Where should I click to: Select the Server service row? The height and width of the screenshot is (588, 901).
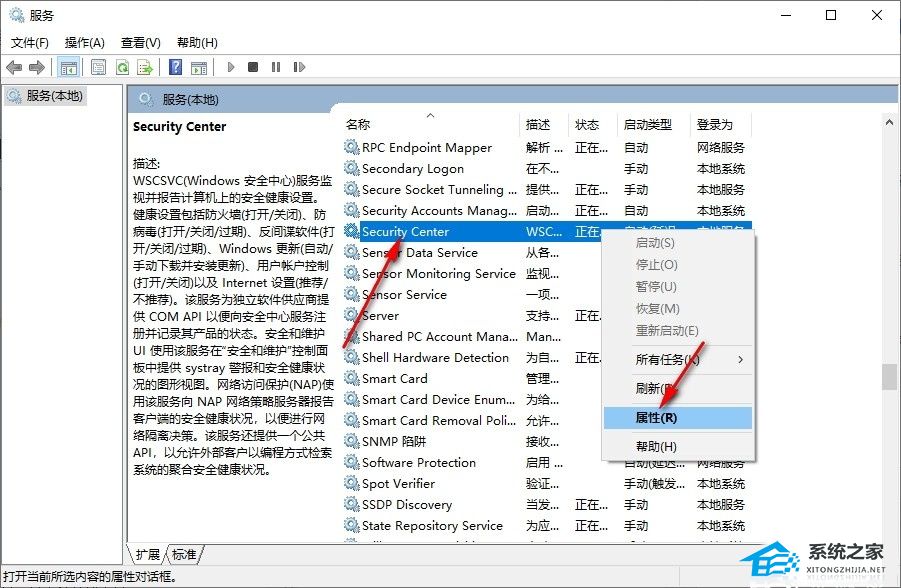pos(546,315)
